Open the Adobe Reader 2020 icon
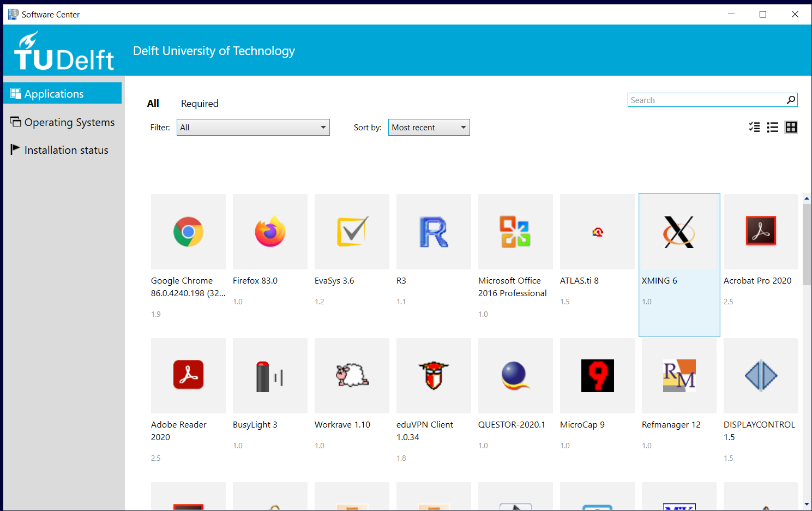 188,376
